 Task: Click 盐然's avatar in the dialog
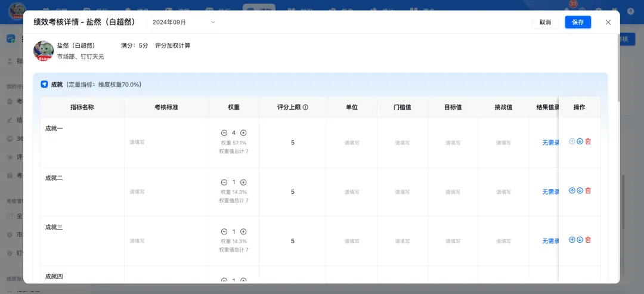[x=44, y=51]
